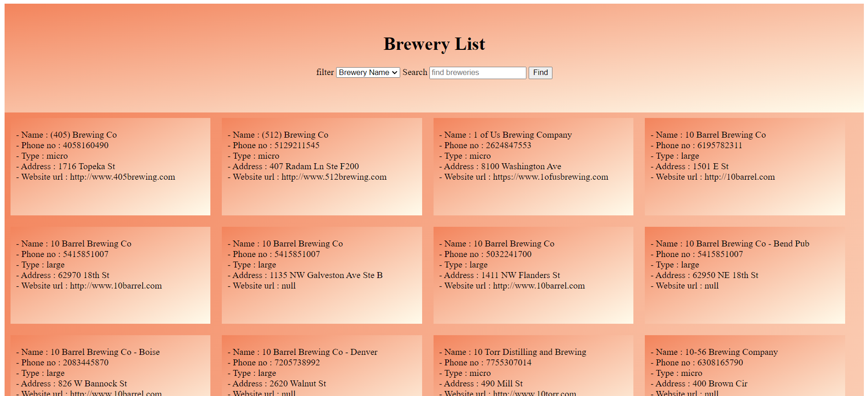Click phone number 4058160490

86,145
